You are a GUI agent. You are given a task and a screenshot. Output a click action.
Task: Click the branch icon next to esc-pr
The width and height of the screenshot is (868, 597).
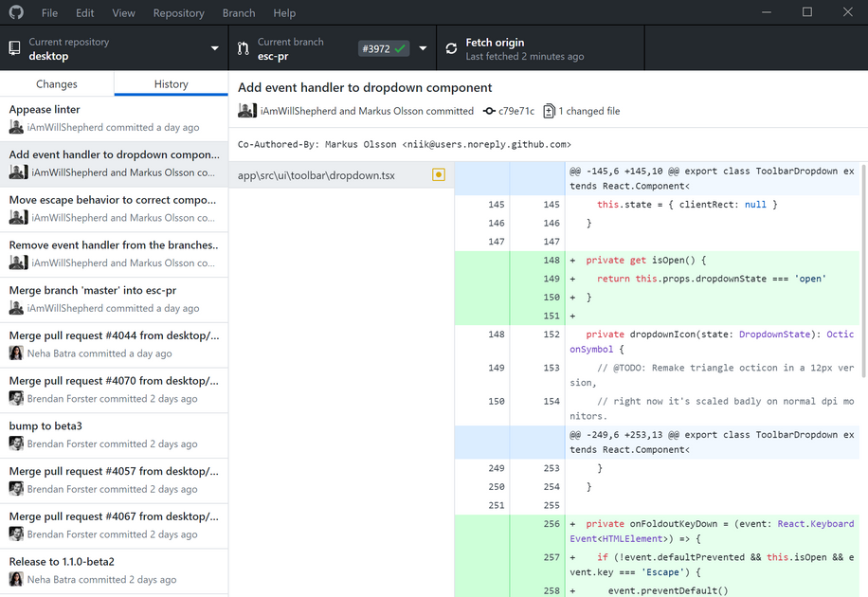pyautogui.click(x=243, y=47)
